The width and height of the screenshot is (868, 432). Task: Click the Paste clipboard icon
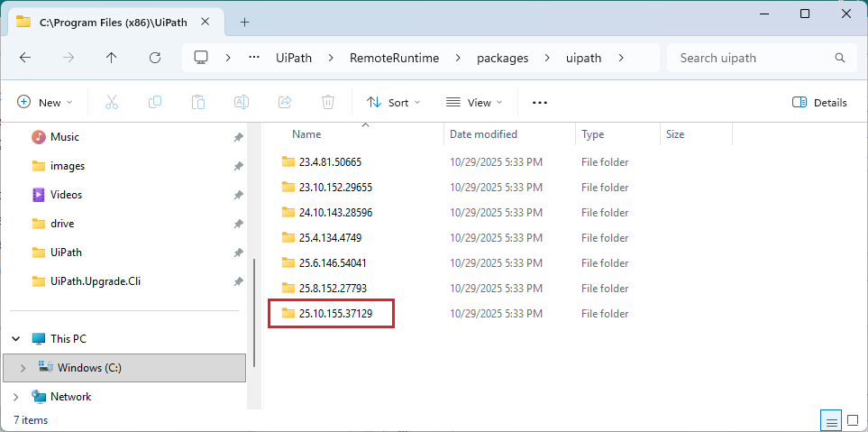[198, 103]
